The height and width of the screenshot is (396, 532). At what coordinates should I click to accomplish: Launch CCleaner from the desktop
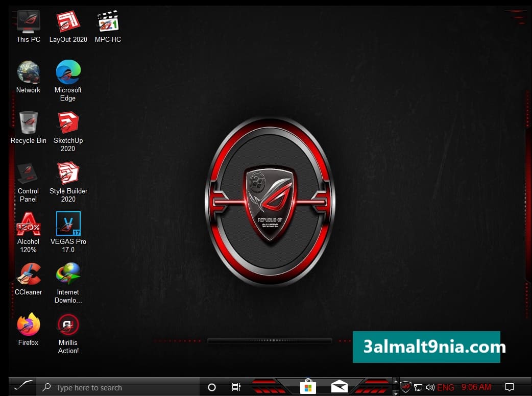click(x=28, y=279)
